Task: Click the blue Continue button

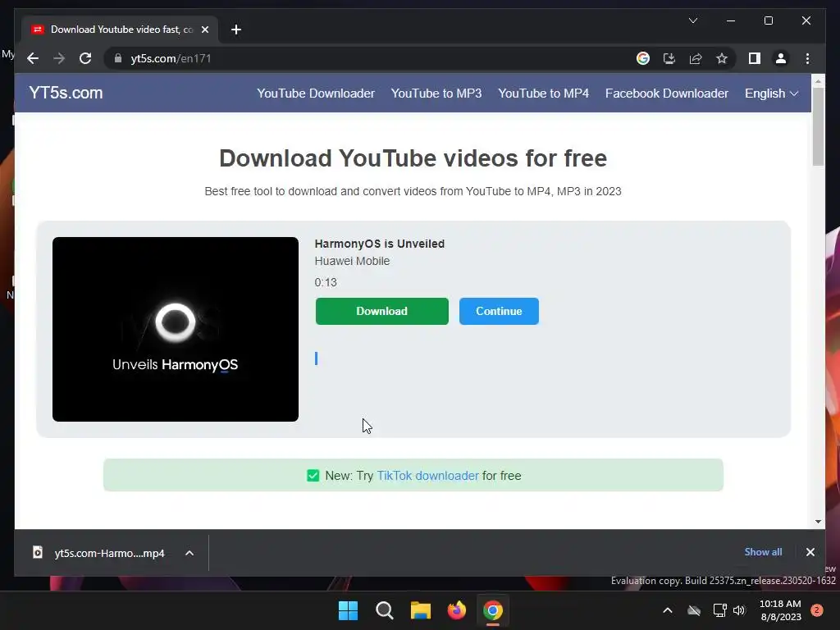Action: 499,311
